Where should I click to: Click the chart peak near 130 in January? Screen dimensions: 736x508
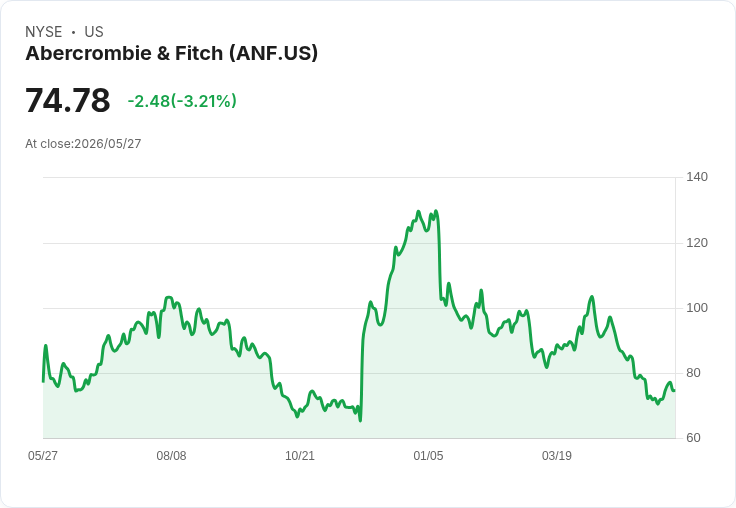click(x=436, y=211)
